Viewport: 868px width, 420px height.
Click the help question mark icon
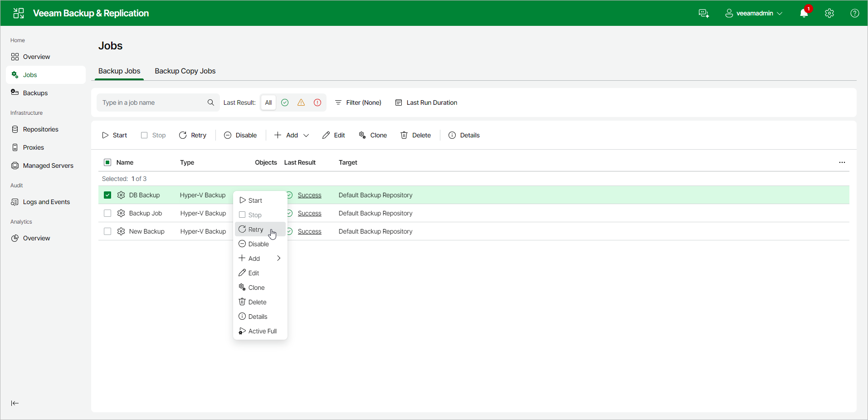854,13
